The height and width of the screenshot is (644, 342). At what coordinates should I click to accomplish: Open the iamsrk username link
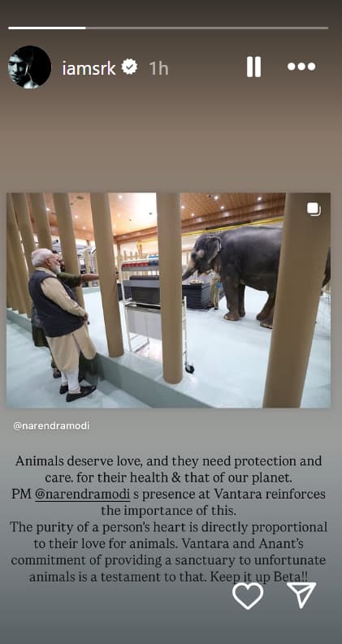coord(89,67)
